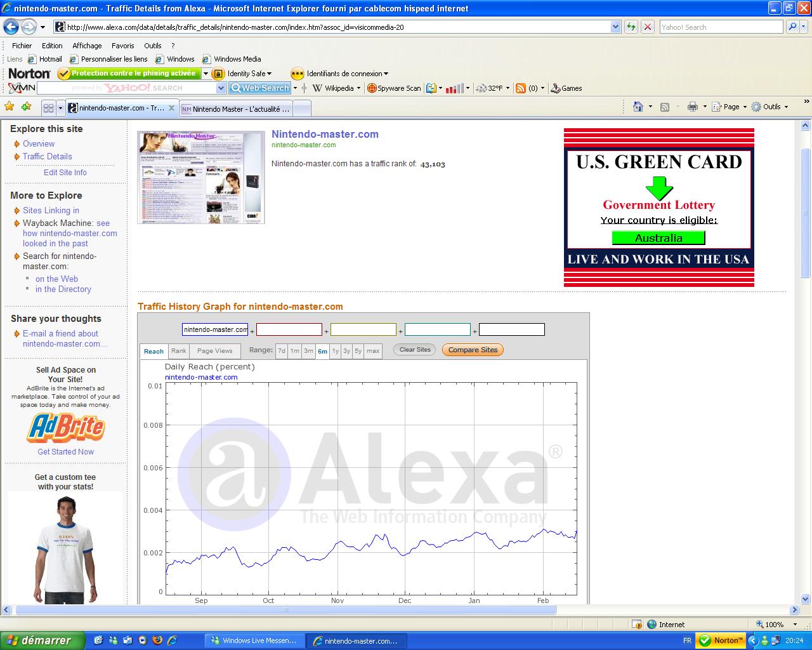Viewport: 812px width, 650px height.
Task: Click the Spyware Scan toolbar button
Action: [394, 88]
